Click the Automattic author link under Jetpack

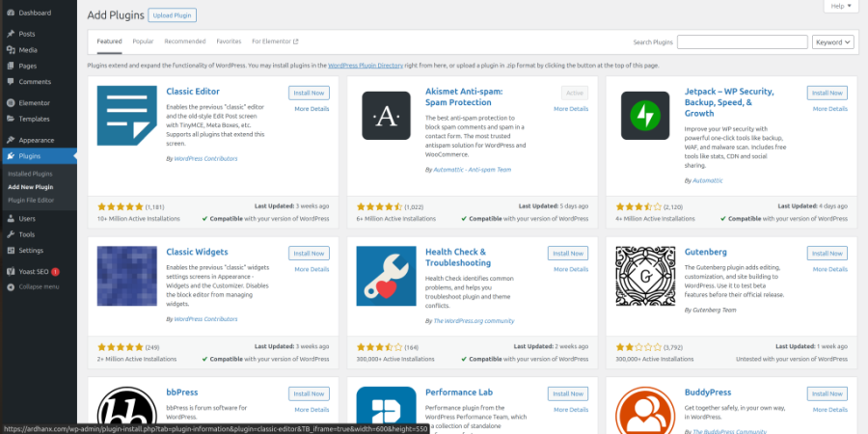(x=708, y=180)
